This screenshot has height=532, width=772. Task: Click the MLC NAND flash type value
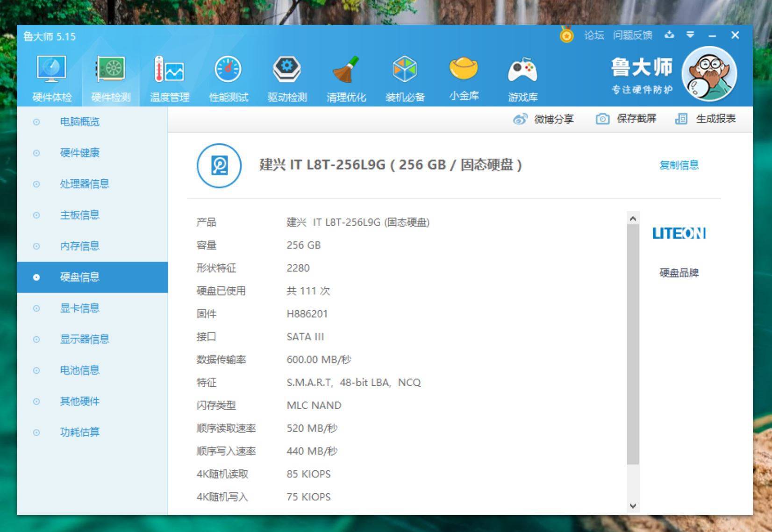pyautogui.click(x=314, y=405)
